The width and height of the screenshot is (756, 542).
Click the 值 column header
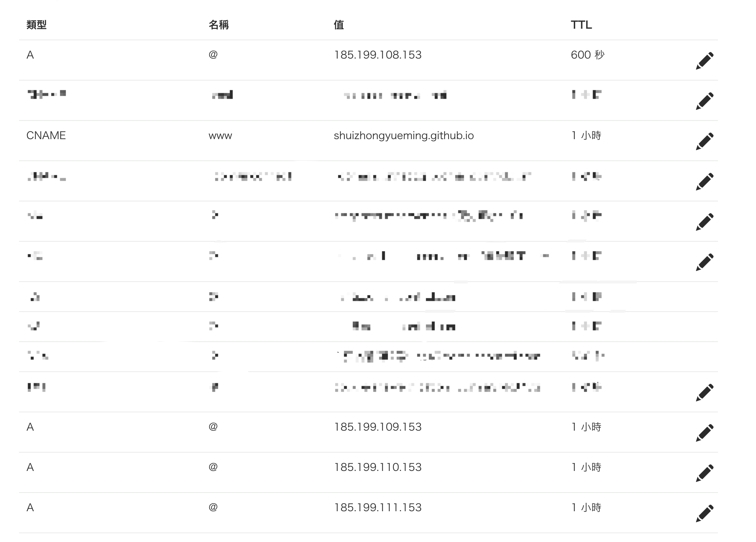pyautogui.click(x=339, y=25)
